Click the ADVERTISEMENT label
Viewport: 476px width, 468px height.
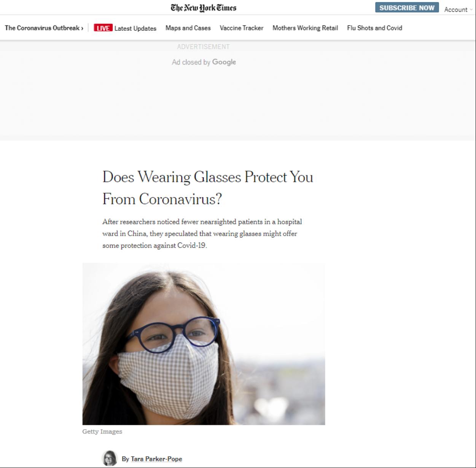(x=204, y=47)
